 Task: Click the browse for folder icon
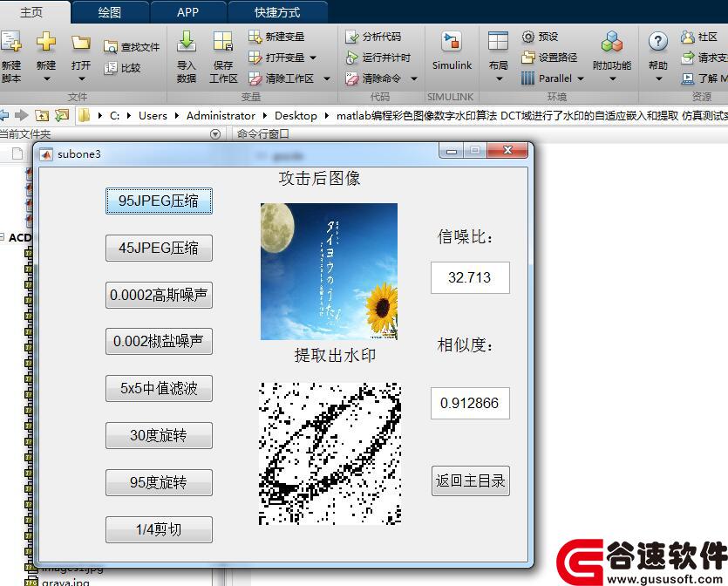point(61,115)
